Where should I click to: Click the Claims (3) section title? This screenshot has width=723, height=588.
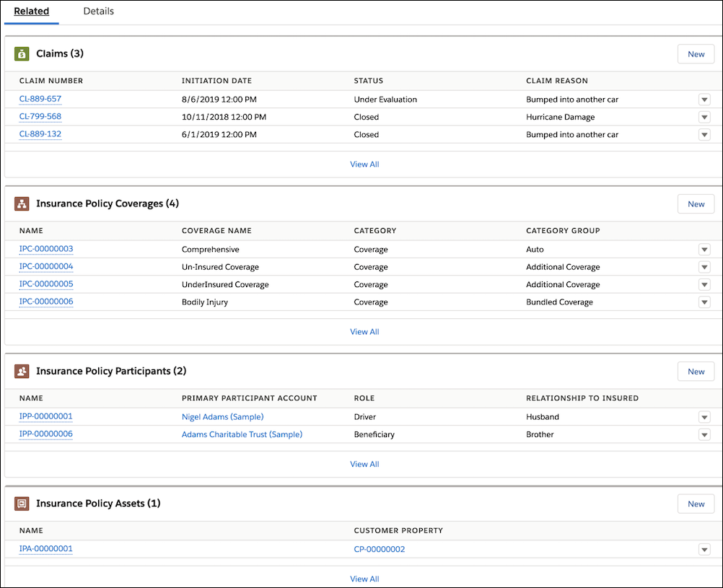point(60,53)
